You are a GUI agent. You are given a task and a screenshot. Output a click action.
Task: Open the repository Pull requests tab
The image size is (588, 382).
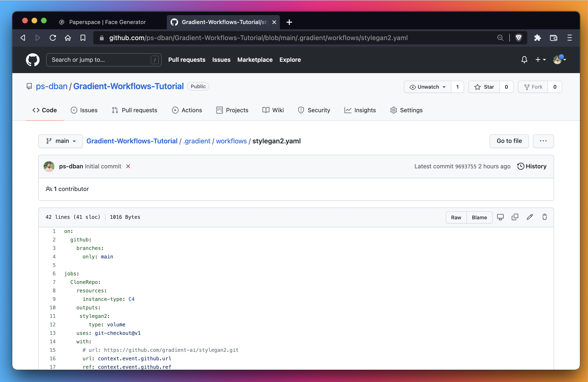(135, 110)
